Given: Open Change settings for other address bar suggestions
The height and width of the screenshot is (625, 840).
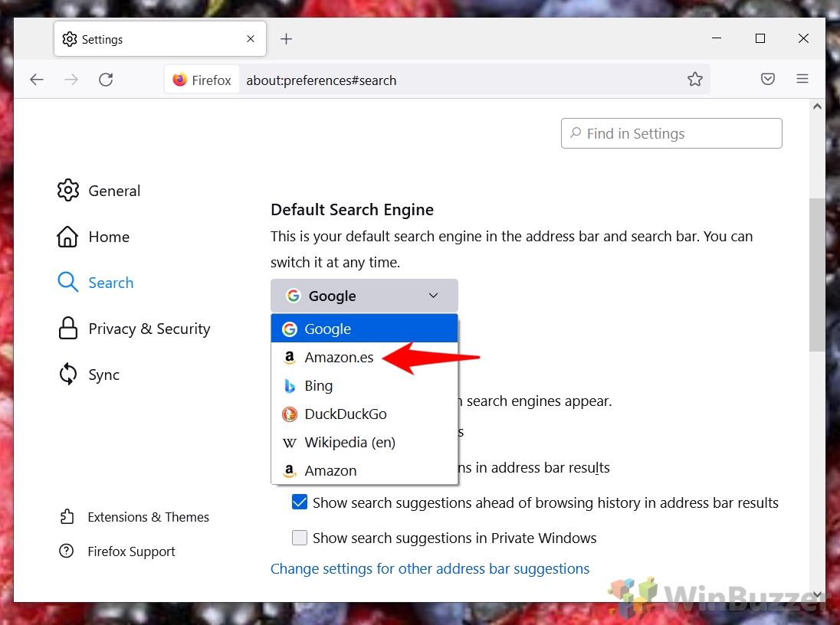Looking at the screenshot, I should pyautogui.click(x=430, y=569).
